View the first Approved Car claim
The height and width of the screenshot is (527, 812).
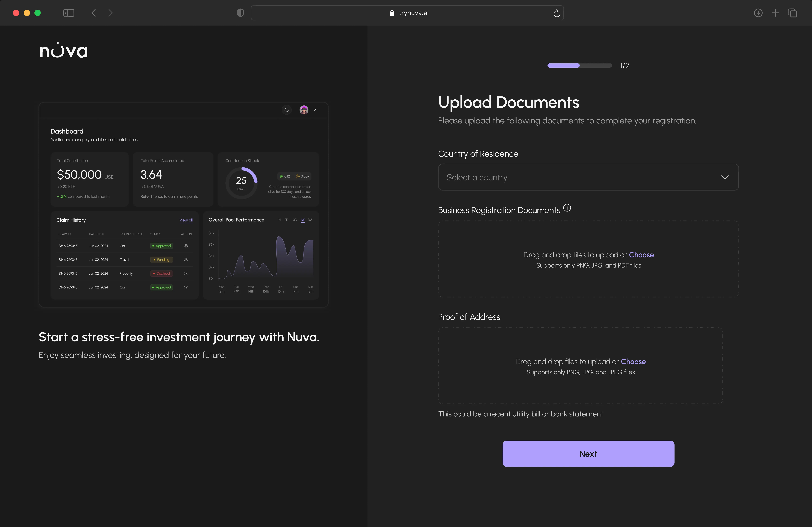point(186,246)
